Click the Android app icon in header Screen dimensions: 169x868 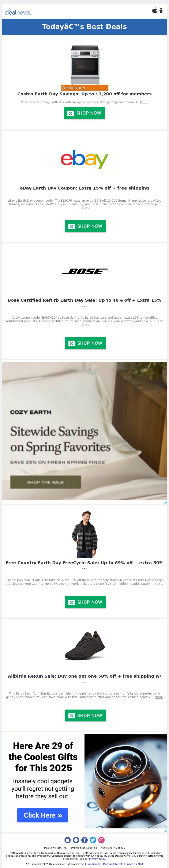point(161,10)
